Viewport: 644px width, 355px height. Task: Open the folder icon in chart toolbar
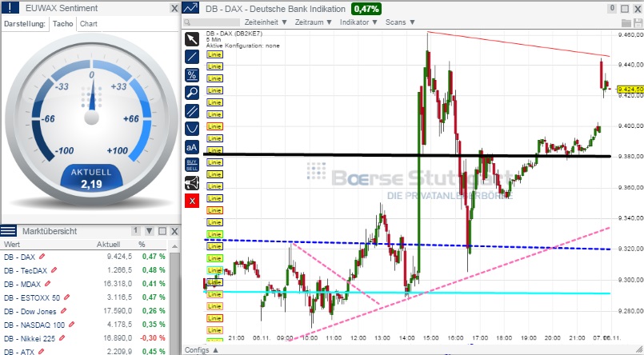pyautogui.click(x=626, y=22)
